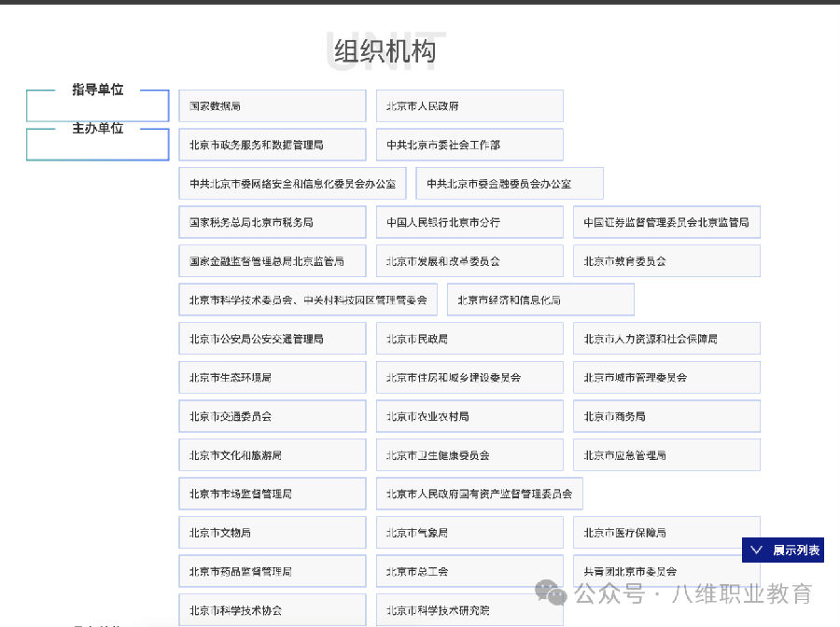Open 北京市生态环境局 box
Image resolution: width=840 pixels, height=627 pixels.
pyautogui.click(x=272, y=378)
